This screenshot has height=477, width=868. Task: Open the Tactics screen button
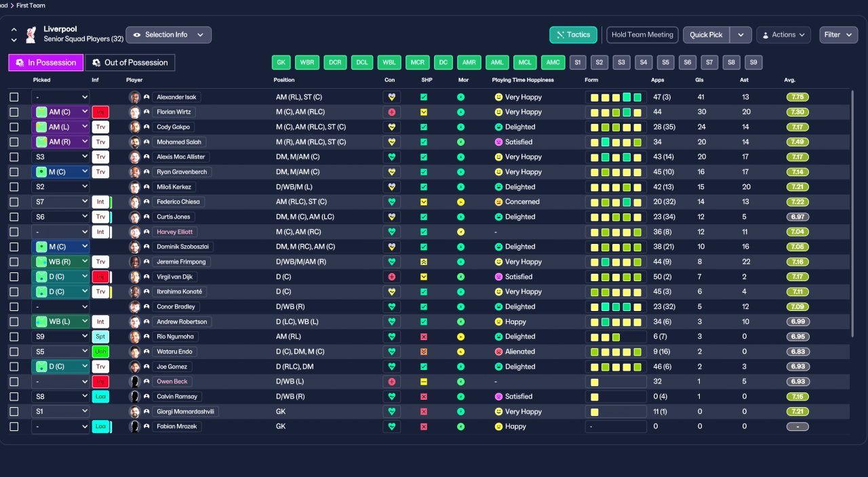tap(573, 35)
